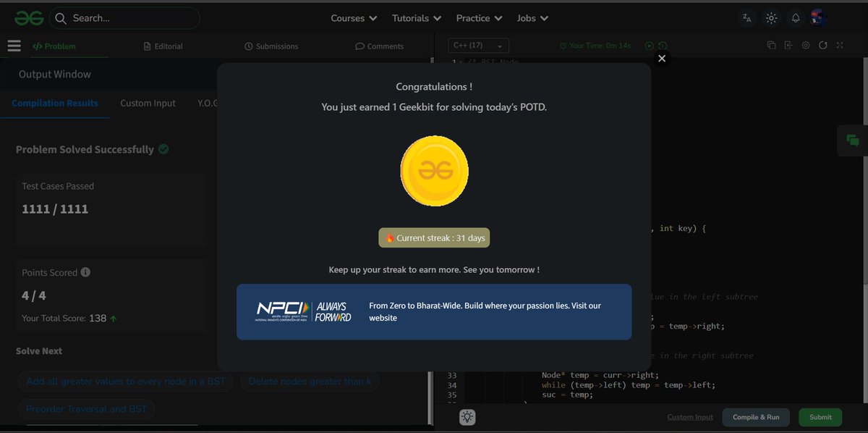Viewport: 868px width, 433px height.
Task: Reset code with the refresh icon
Action: (823, 46)
